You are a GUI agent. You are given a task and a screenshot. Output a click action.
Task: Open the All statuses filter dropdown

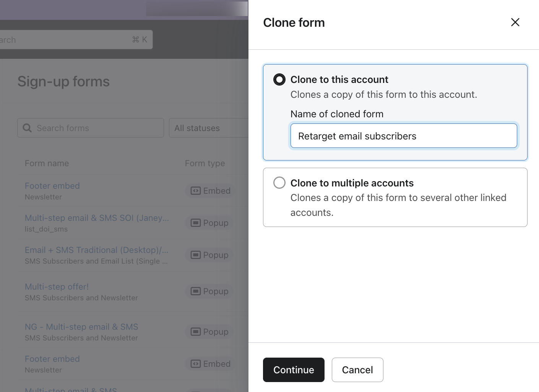pos(208,128)
